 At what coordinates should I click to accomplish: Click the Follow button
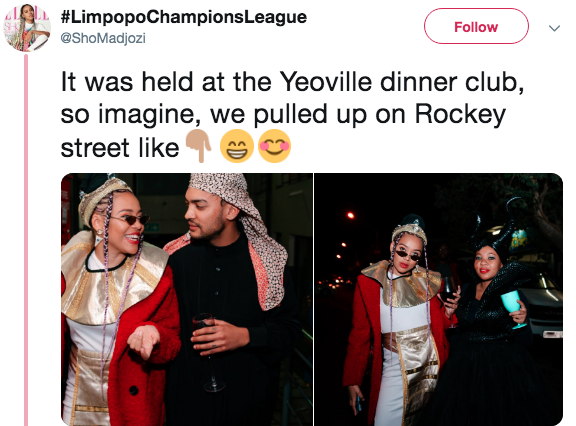476,26
